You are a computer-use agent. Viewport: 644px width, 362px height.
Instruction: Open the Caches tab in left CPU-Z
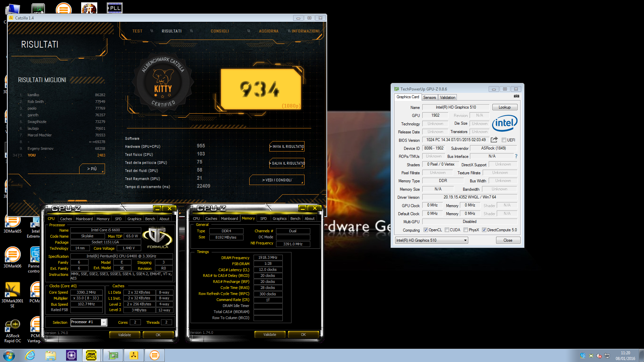coord(66,219)
